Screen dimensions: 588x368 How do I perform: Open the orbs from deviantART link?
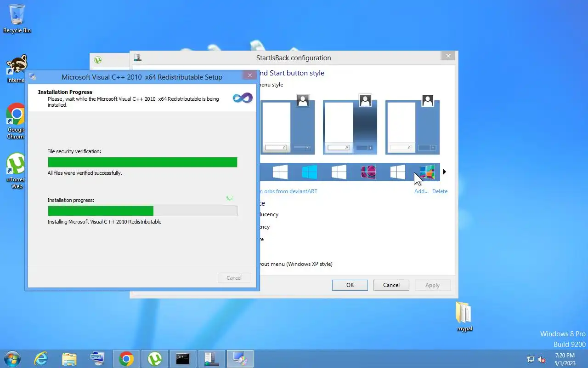click(x=288, y=191)
